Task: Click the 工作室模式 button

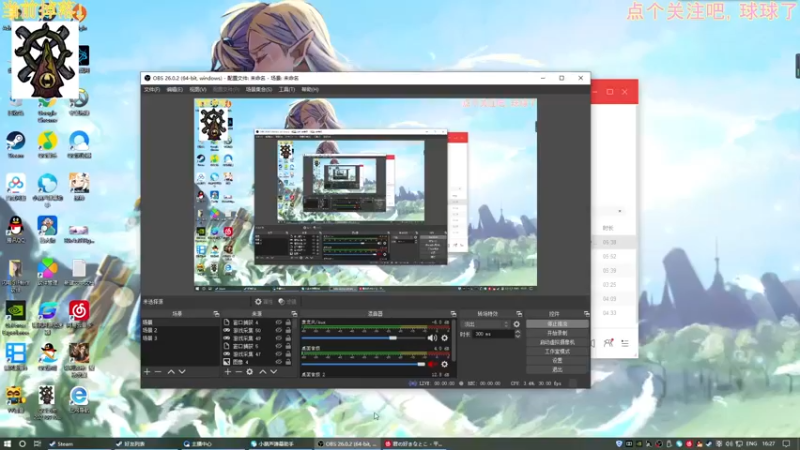Action: 557,352
